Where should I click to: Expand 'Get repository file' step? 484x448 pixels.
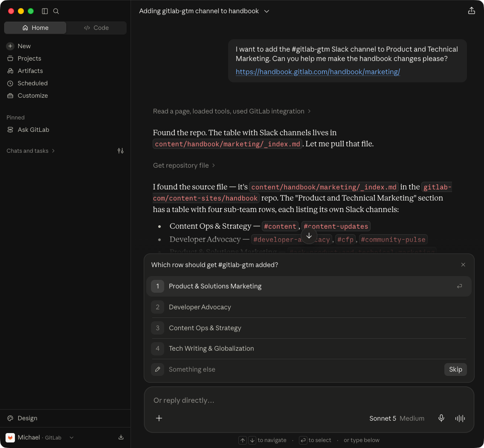click(184, 166)
